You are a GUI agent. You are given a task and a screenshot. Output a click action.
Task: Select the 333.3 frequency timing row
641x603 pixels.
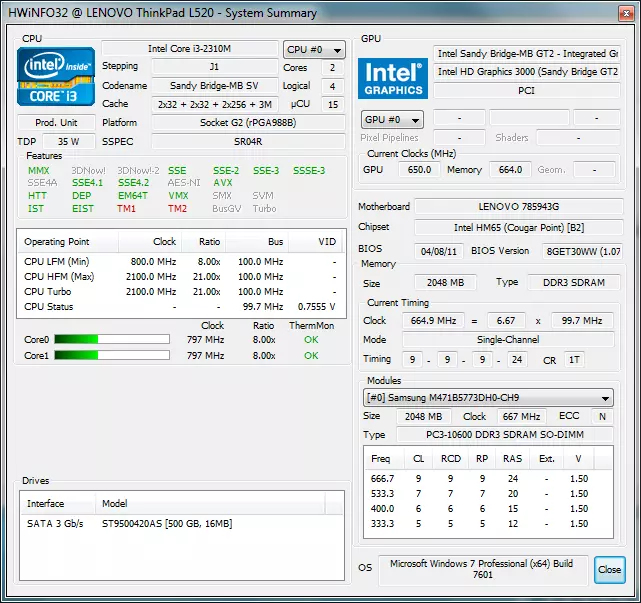pyautogui.click(x=488, y=524)
